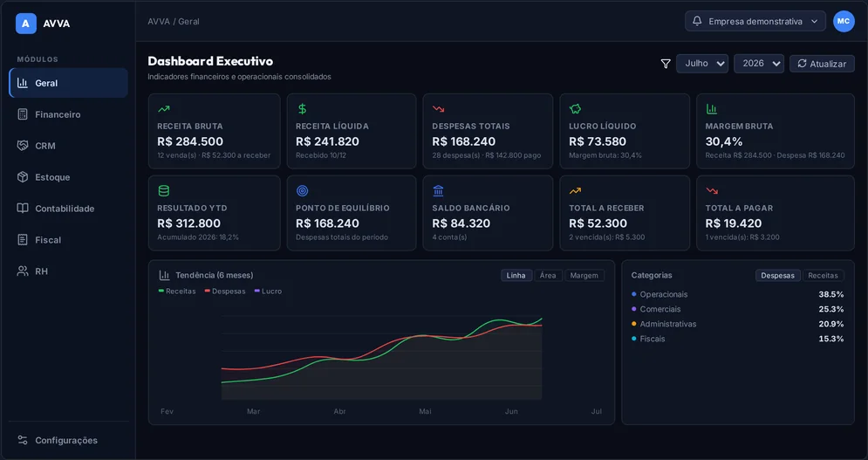Image resolution: width=868 pixels, height=460 pixels.
Task: Click R$ 73.580 Lucro Líquido value
Action: coord(598,141)
